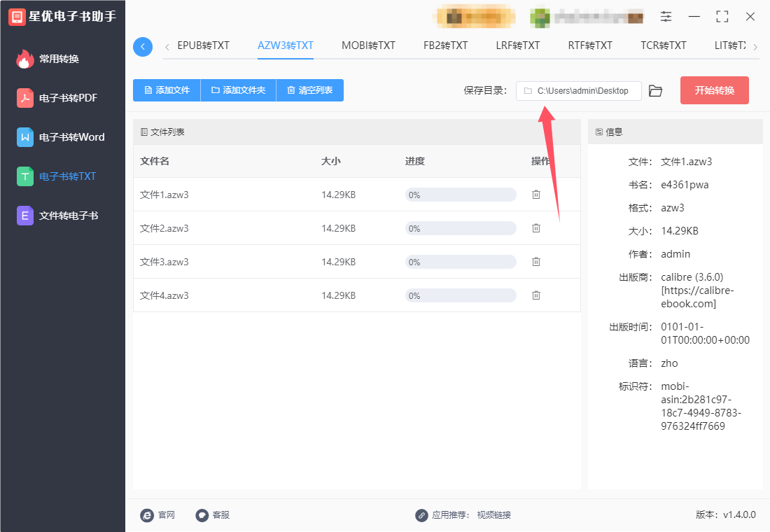
Task: Click the PDF icon in the sidebar
Action: (x=24, y=98)
